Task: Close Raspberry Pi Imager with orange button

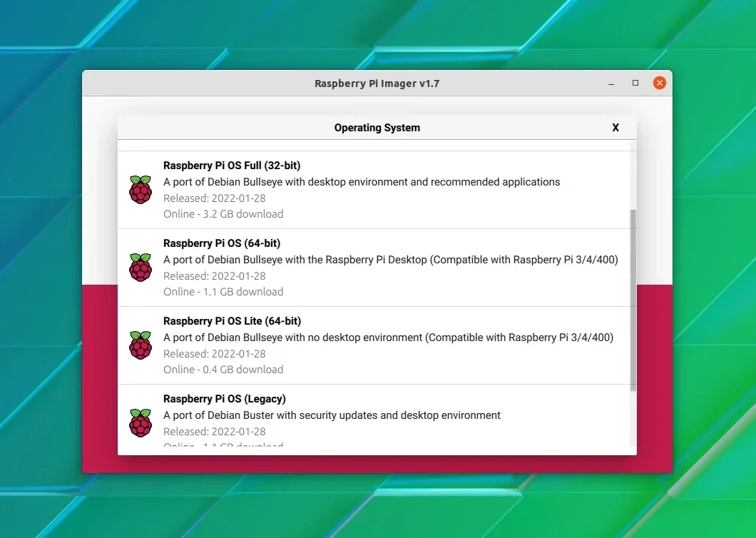Action: [x=660, y=83]
